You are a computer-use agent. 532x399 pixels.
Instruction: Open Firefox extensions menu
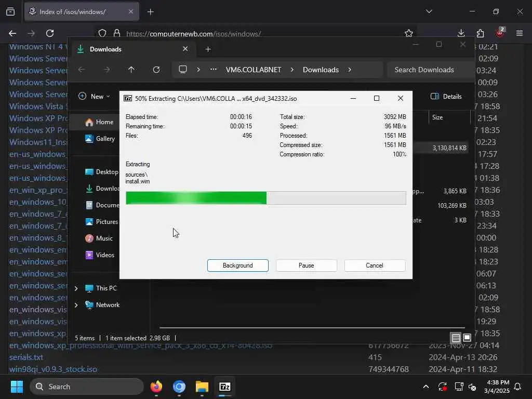pos(480,33)
